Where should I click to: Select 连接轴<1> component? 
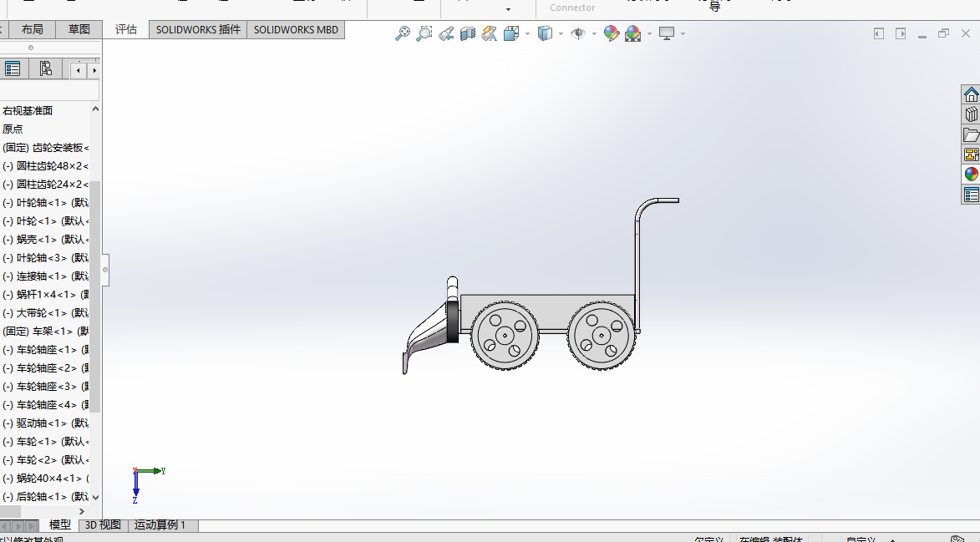[45, 276]
